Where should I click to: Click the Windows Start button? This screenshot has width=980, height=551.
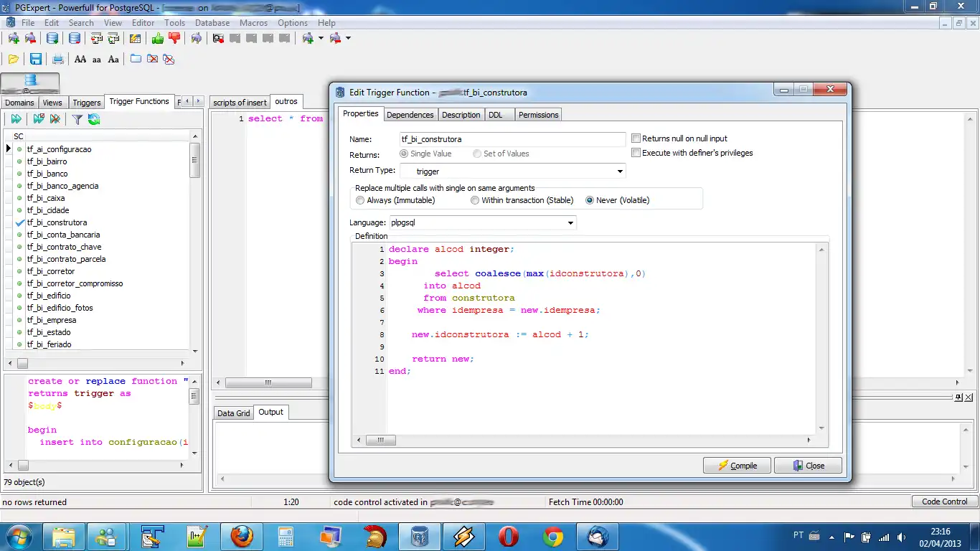pyautogui.click(x=19, y=537)
